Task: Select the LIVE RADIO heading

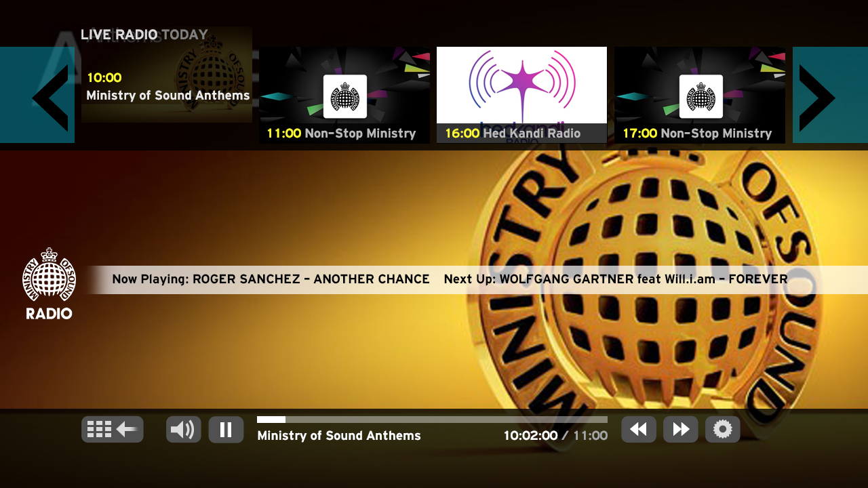Action: pos(119,35)
